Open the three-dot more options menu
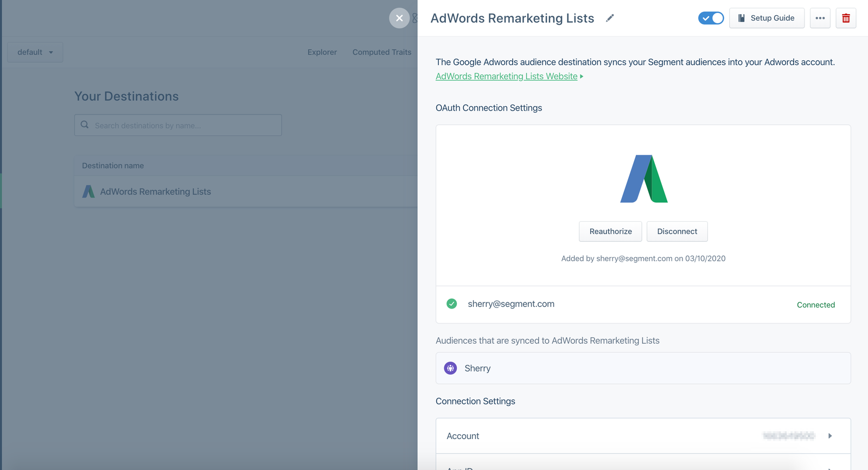The image size is (868, 470). pyautogui.click(x=820, y=18)
